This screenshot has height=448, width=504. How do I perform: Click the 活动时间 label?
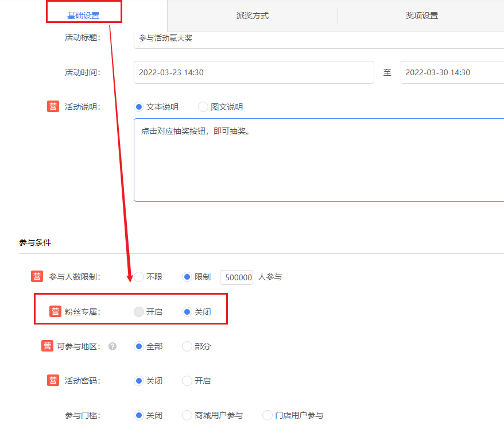(x=83, y=73)
